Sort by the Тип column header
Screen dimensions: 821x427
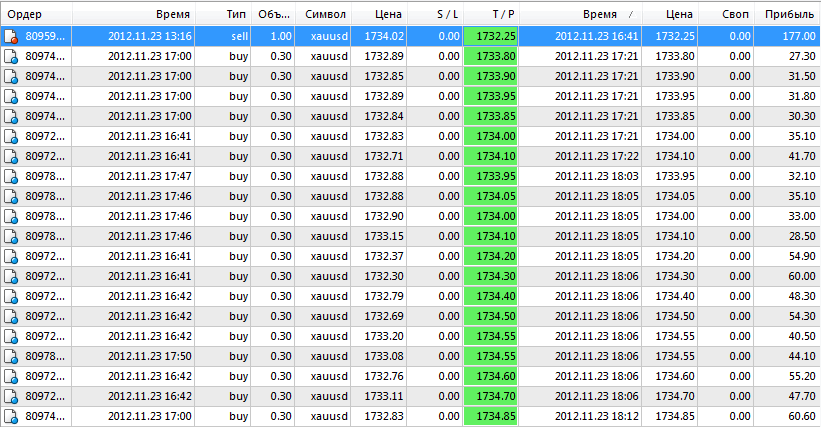pos(223,14)
